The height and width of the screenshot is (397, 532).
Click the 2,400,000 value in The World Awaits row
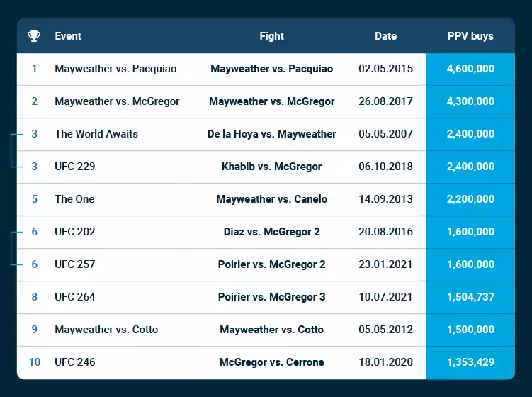point(470,134)
